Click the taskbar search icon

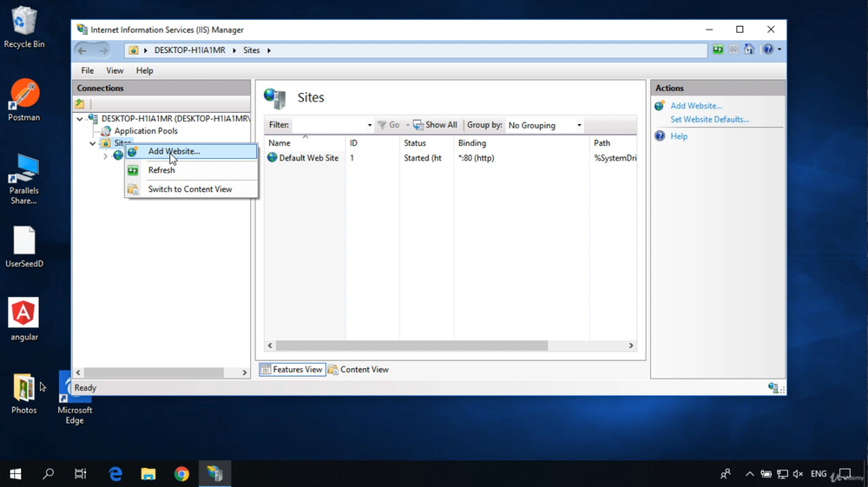point(48,474)
